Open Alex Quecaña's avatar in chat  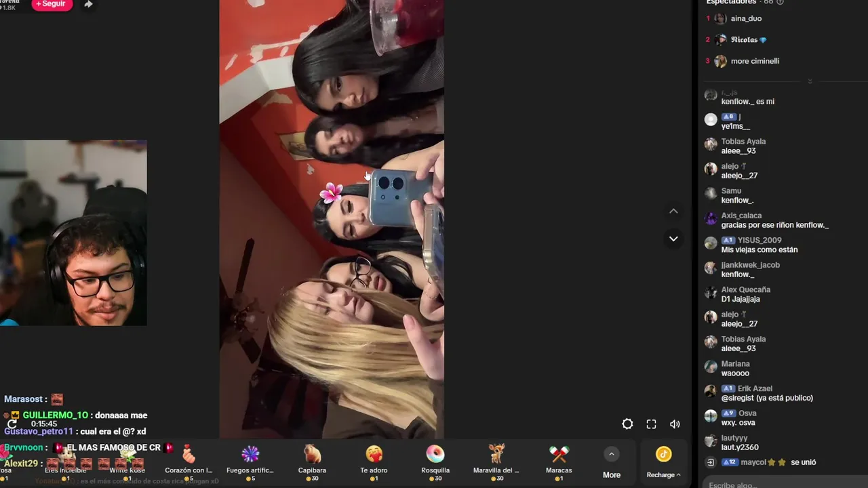click(711, 293)
